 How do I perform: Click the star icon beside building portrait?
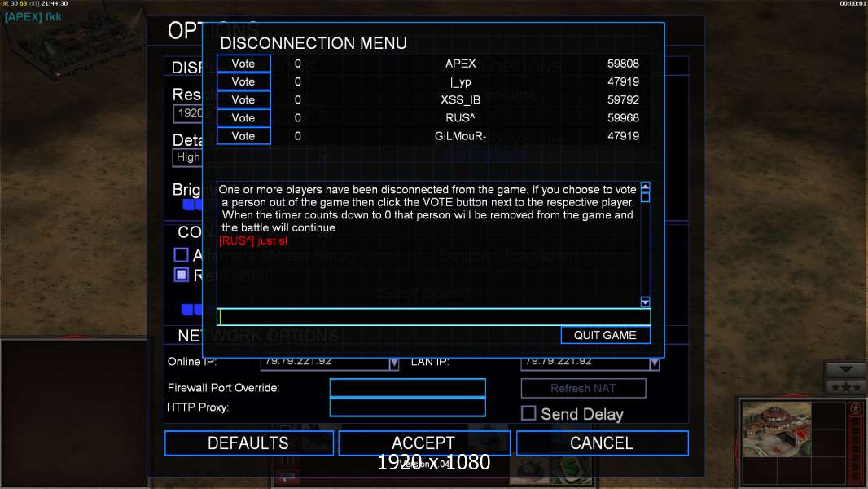tap(855, 408)
